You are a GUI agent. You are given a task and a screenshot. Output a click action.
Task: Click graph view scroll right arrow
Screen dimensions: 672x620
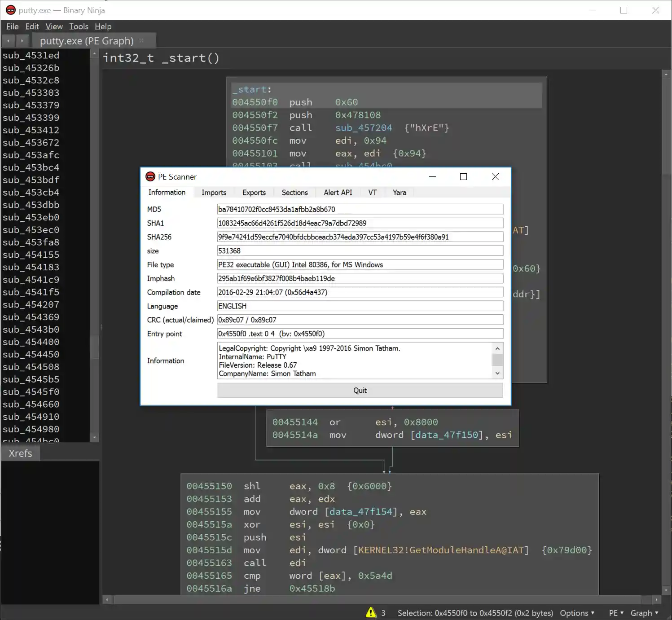point(656,600)
